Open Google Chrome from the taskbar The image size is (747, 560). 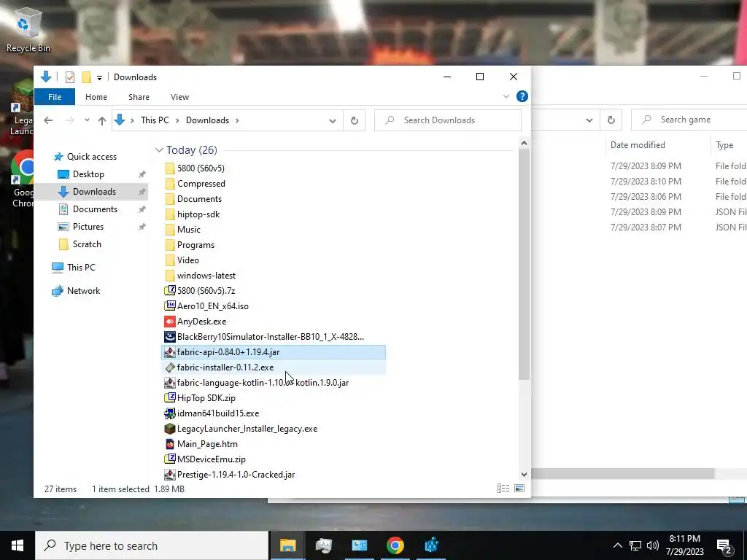click(x=395, y=545)
